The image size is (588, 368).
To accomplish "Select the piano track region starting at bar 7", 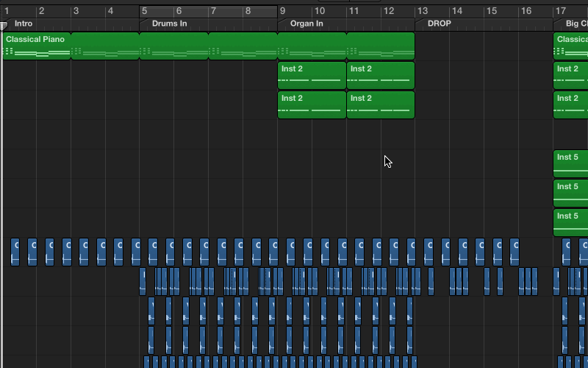I will [243, 46].
